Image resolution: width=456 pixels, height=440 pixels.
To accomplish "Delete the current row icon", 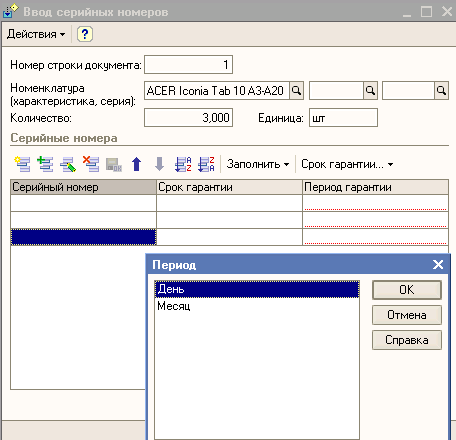I will 91,164.
